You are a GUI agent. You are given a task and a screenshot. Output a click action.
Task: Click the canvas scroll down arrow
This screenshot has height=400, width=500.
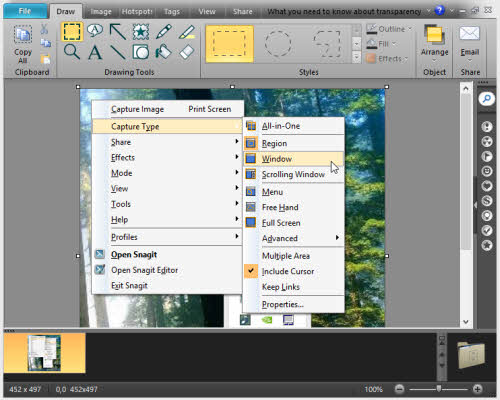click(466, 322)
